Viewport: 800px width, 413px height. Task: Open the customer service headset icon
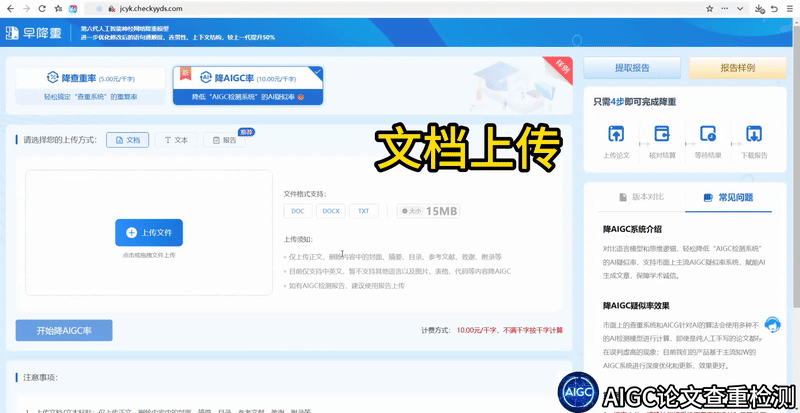click(773, 324)
